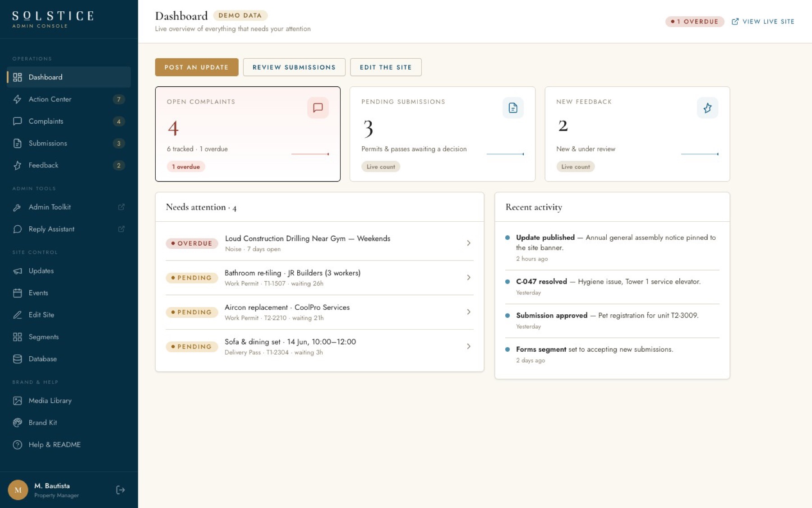Open the Sofa & dining set row chevron
The height and width of the screenshot is (508, 812).
click(469, 346)
